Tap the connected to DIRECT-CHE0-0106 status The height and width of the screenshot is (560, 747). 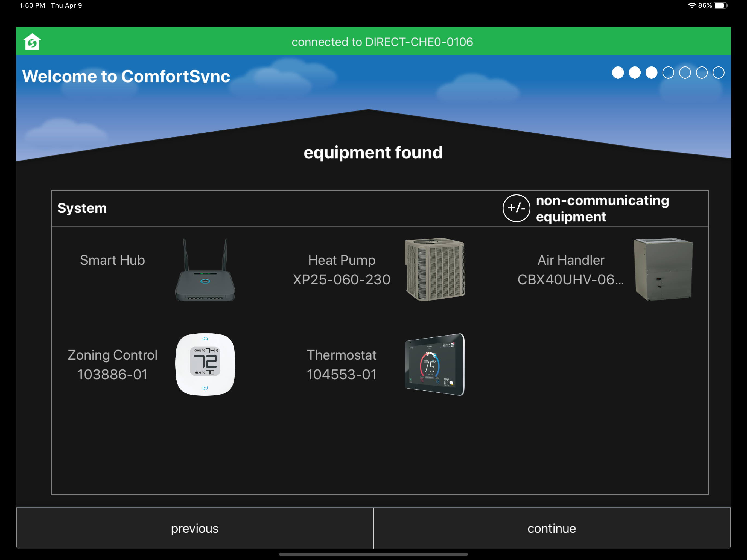point(382,42)
